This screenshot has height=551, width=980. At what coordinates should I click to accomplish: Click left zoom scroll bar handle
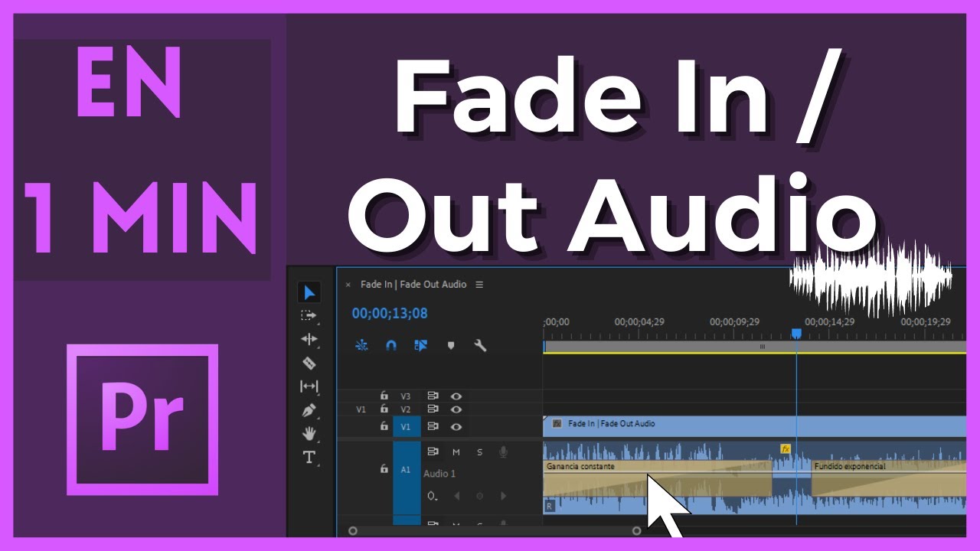[352, 530]
